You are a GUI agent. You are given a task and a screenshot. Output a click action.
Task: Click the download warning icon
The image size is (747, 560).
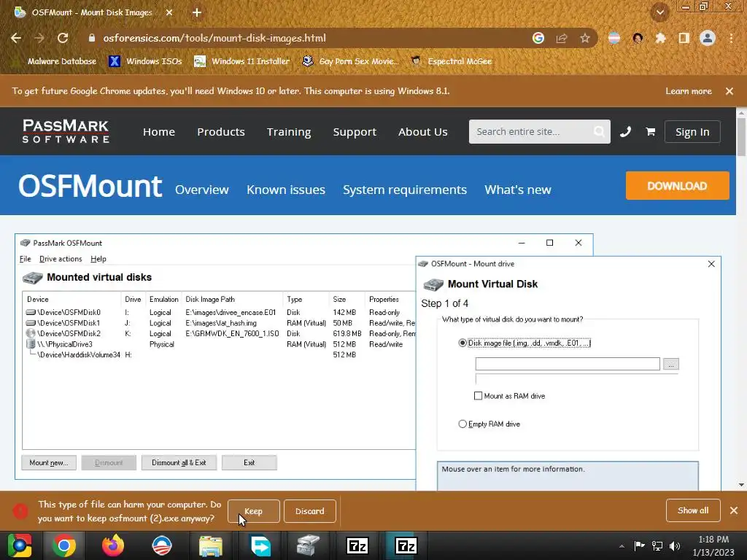[20, 511]
